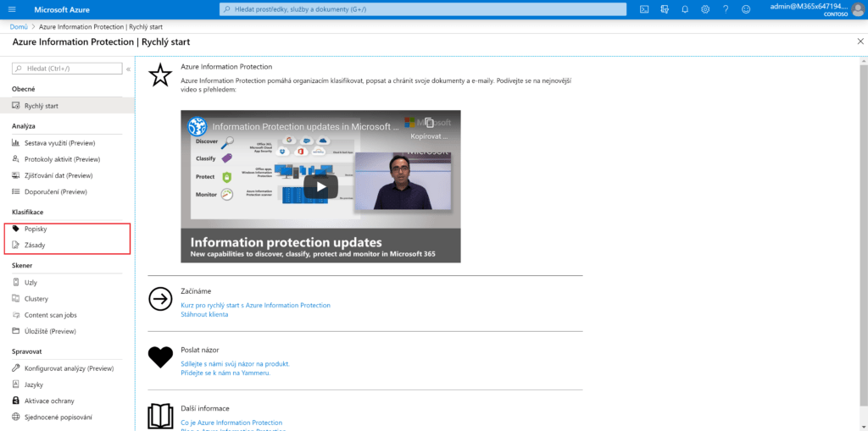868x431 pixels.
Task: Select Popisky in the Klasifikace section
Action: pos(36,229)
